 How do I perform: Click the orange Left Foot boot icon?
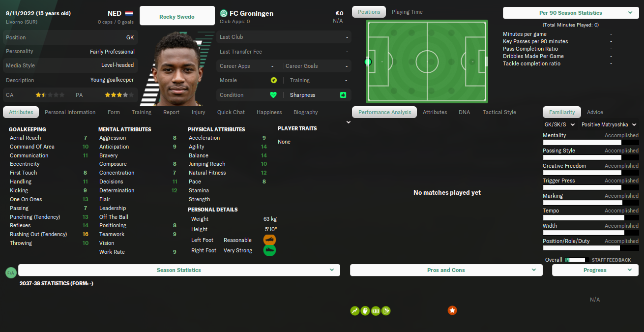click(269, 240)
